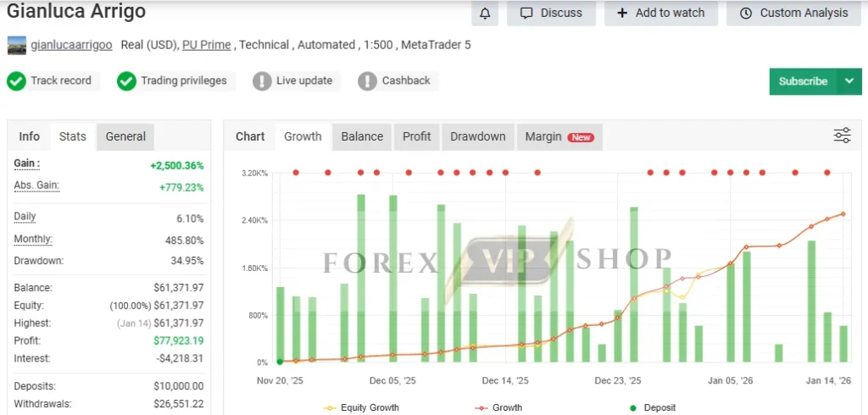
Task: Switch to the Info tab
Action: click(30, 136)
